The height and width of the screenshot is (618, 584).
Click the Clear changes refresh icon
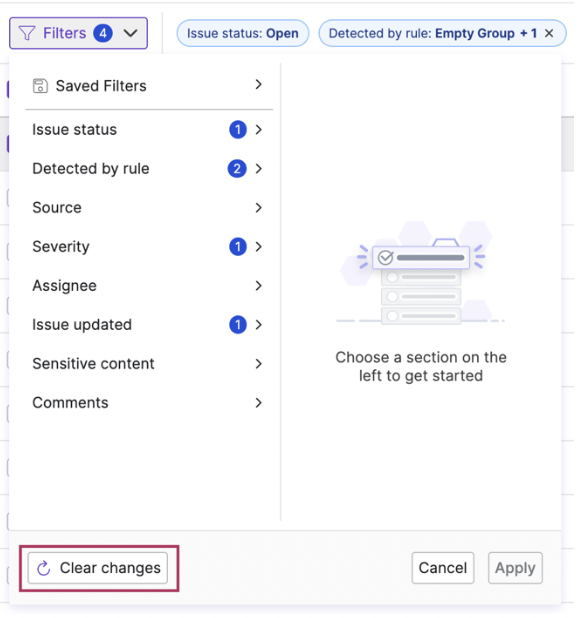pyautogui.click(x=44, y=568)
